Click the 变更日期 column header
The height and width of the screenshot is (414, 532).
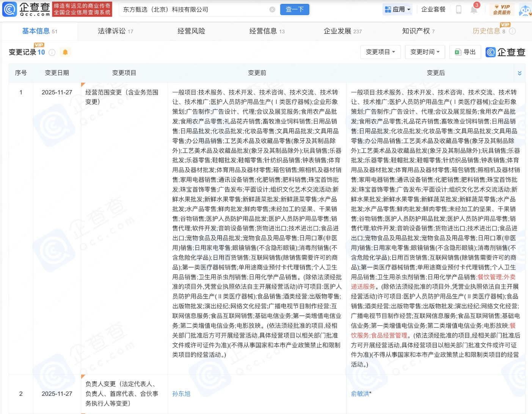tap(57, 73)
